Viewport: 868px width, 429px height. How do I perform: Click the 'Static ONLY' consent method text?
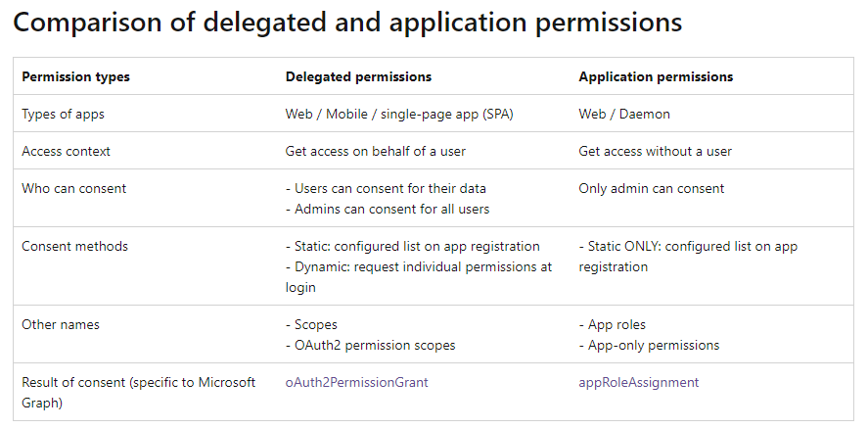click(x=628, y=246)
